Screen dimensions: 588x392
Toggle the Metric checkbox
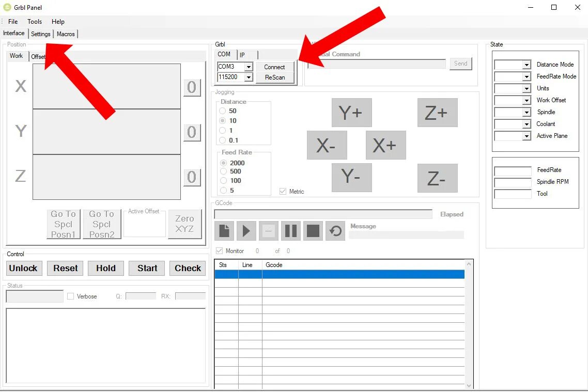click(283, 192)
